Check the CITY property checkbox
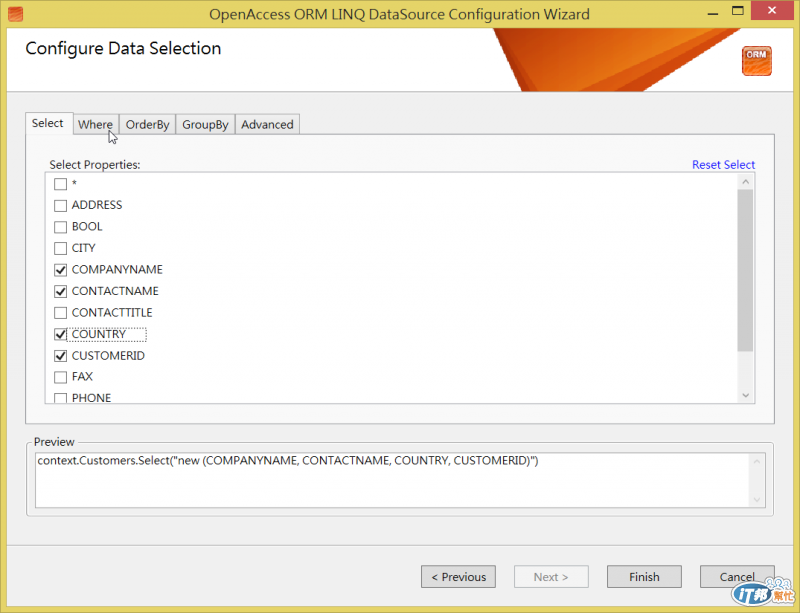800x613 pixels. click(60, 249)
